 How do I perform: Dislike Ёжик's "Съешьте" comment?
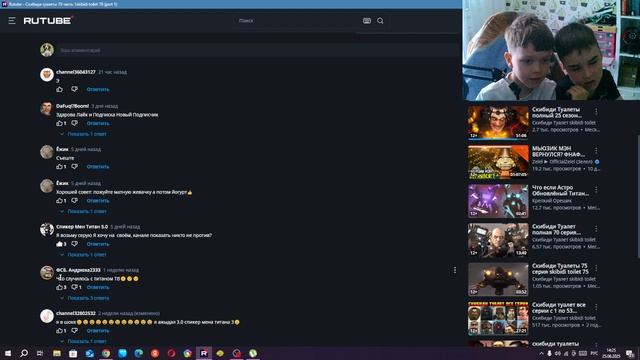click(x=74, y=167)
